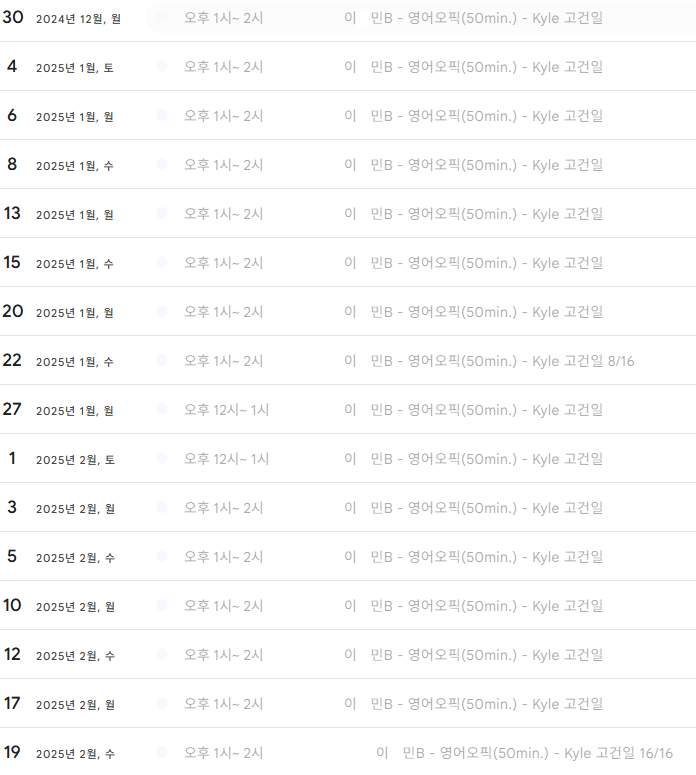Click the event color dot for December 30
Image resolution: width=696 pixels, height=775 pixels.
[x=162, y=18]
